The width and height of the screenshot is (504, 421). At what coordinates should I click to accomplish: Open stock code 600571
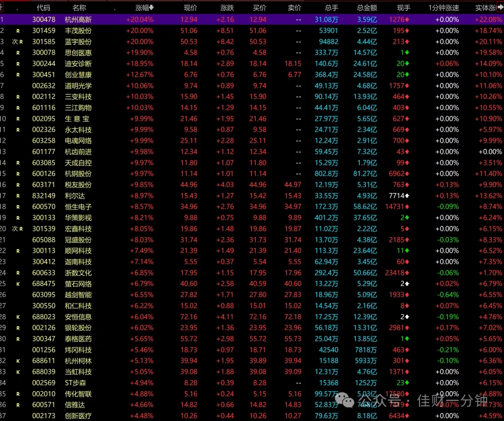tap(44, 405)
